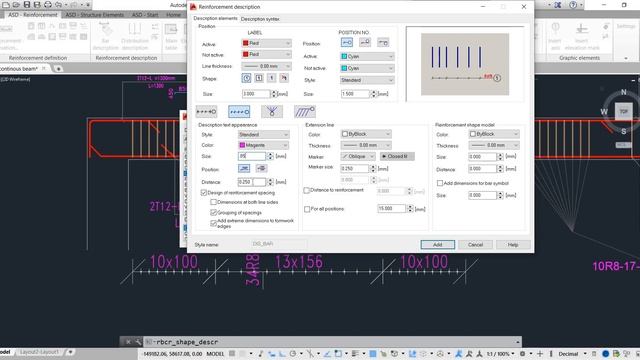Add new drawing tab with plus
This screenshot has width=640, height=360.
tap(58, 69)
